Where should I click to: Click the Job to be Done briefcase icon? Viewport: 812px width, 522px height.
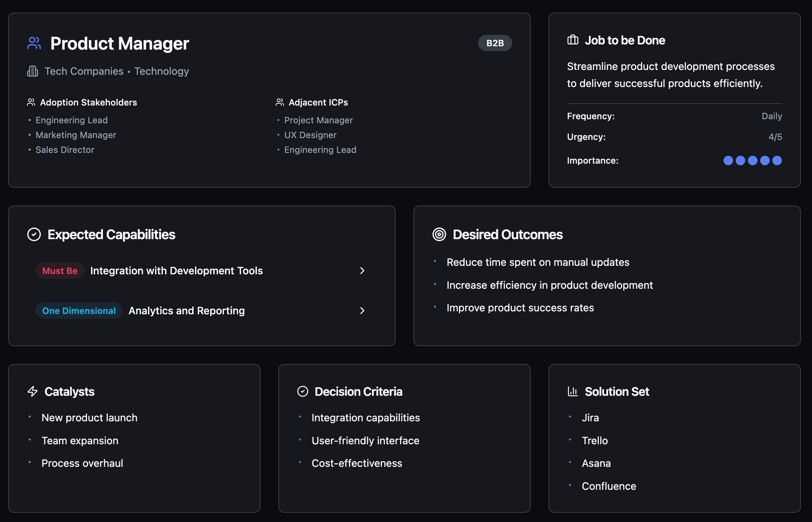573,40
